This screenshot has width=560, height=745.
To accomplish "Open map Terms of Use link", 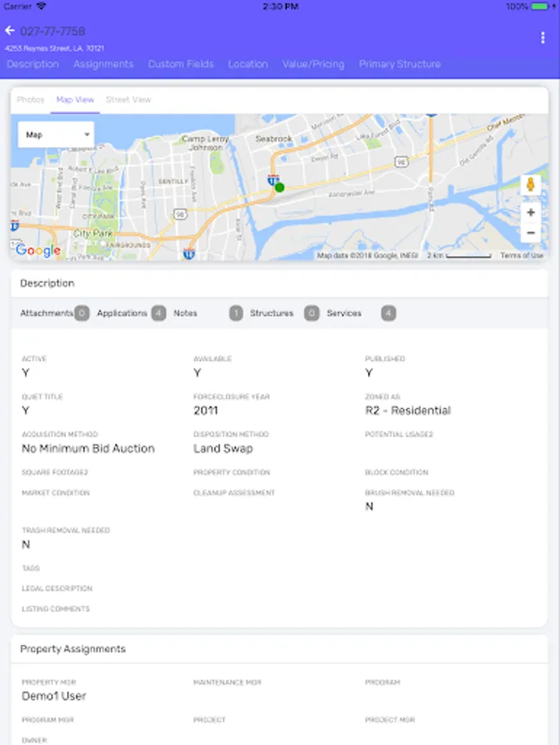I will pos(522,256).
